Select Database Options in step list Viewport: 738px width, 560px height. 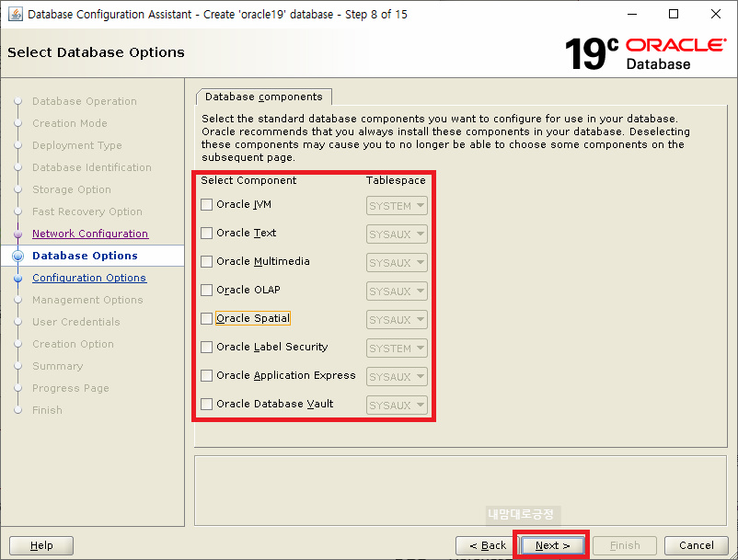coord(86,256)
